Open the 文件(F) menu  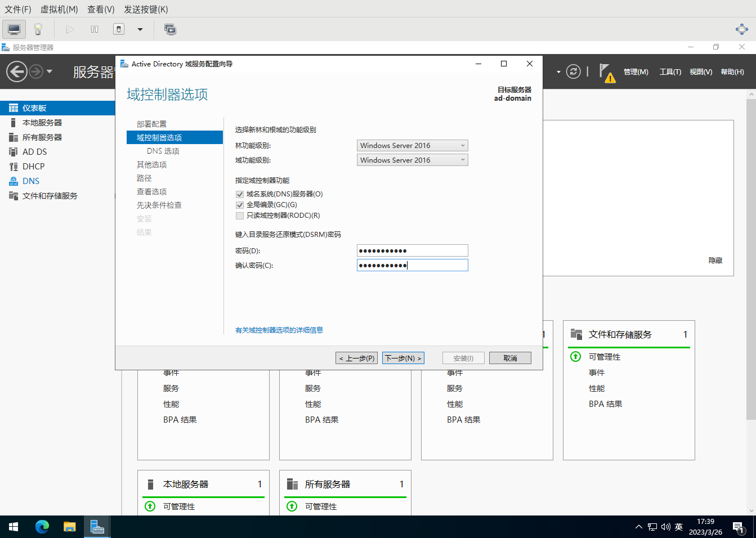click(x=18, y=9)
